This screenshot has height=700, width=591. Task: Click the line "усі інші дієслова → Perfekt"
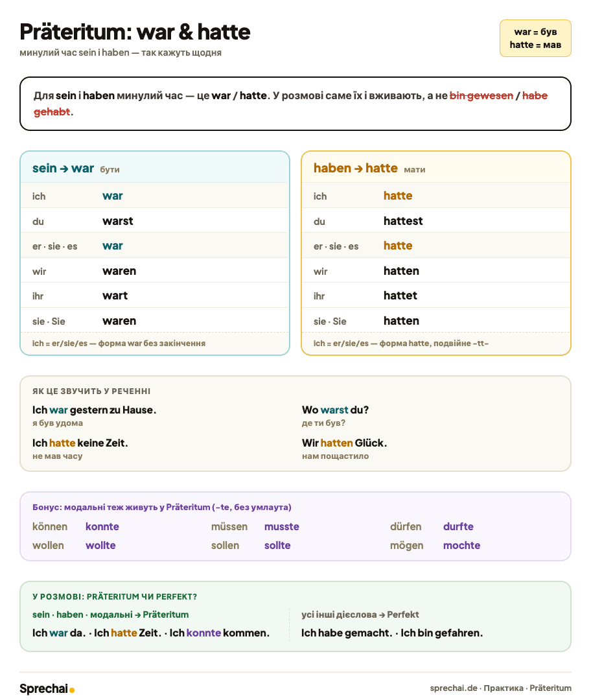click(x=360, y=614)
